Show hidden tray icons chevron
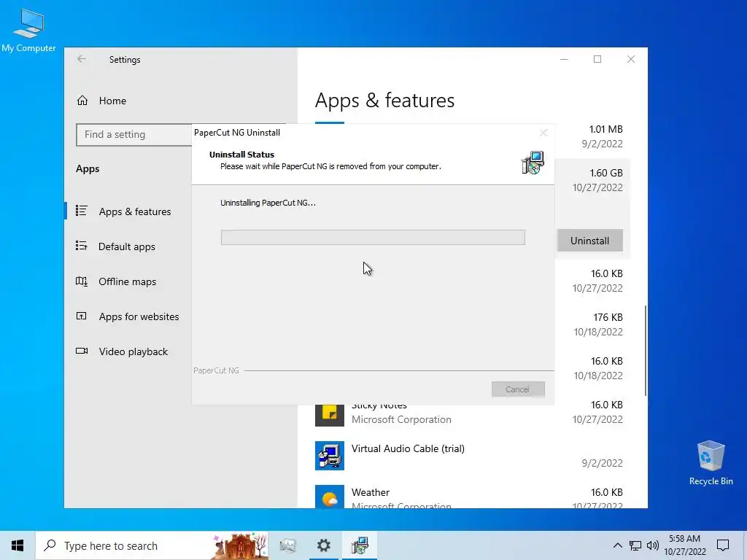The width and height of the screenshot is (747, 560). 617,545
